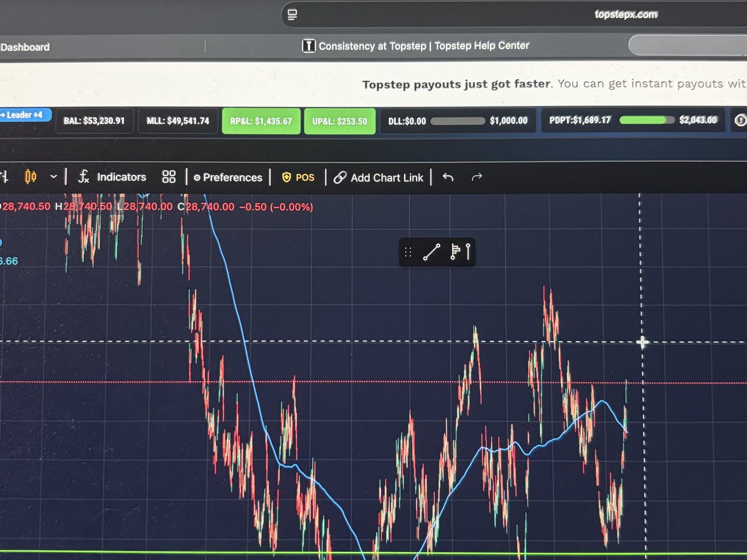747x560 pixels.
Task: Grab the floating drawing toolbar handle
Action: tap(408, 252)
